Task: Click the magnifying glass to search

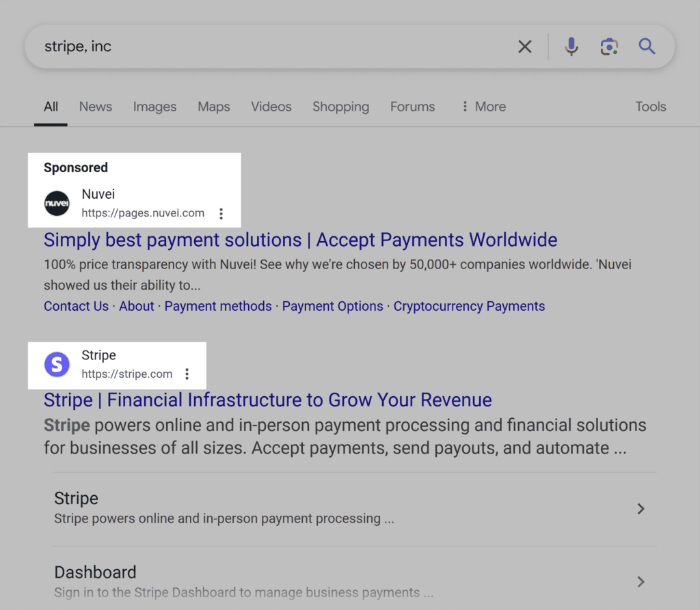Action: coord(647,46)
